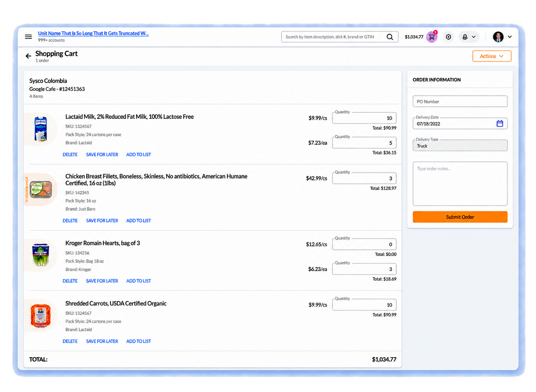Delete the Shredded Carrots item
The height and width of the screenshot is (392, 536).
click(70, 341)
